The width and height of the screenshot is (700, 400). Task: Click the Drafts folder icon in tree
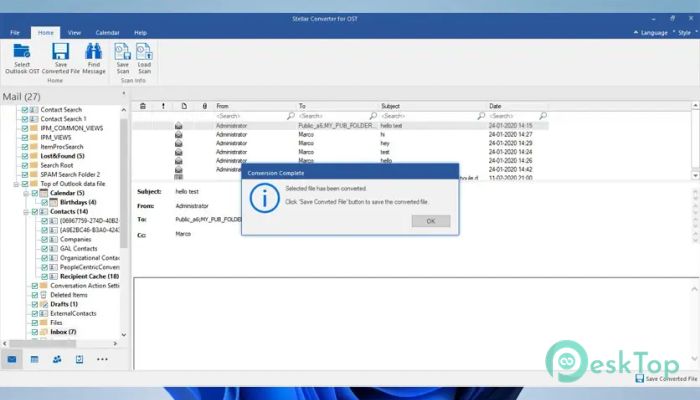(x=44, y=304)
